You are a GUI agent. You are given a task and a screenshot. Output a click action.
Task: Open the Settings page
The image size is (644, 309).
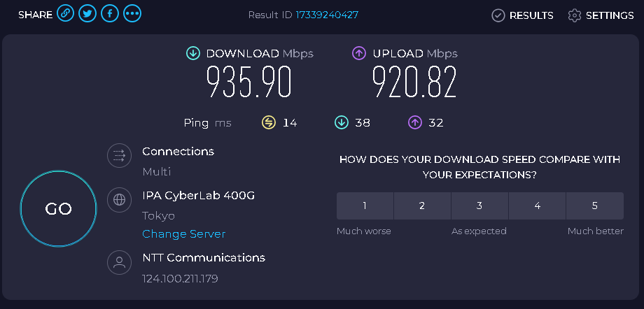coord(601,15)
